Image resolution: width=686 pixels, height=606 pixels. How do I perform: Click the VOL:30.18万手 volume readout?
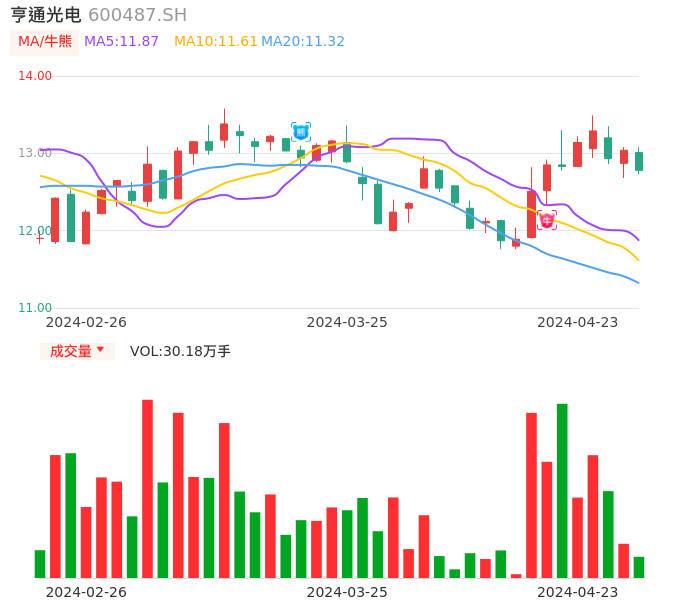pos(180,351)
